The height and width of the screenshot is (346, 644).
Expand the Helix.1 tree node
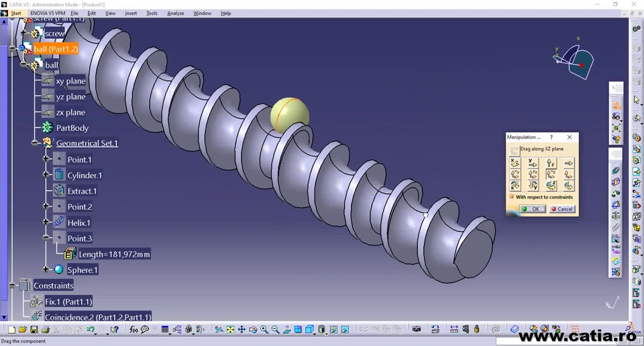pyautogui.click(x=46, y=222)
